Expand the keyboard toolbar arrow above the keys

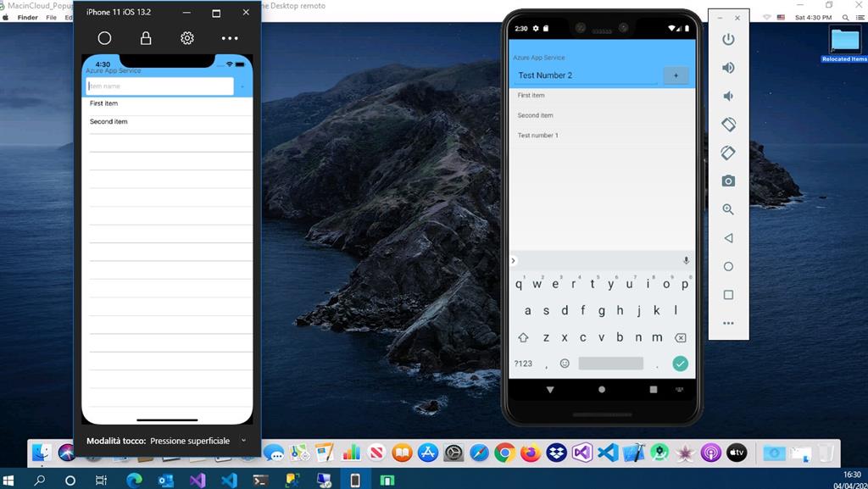[513, 260]
